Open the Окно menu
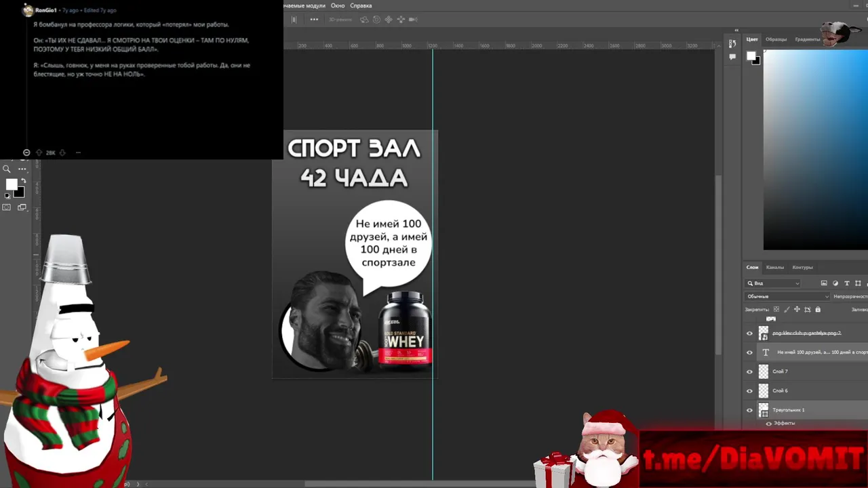The height and width of the screenshot is (488, 868). click(338, 5)
